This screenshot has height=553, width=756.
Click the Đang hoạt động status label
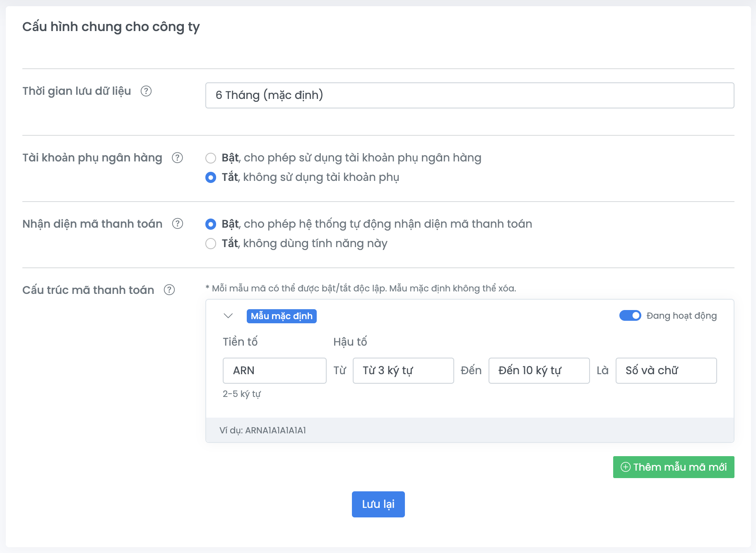pyautogui.click(x=681, y=316)
